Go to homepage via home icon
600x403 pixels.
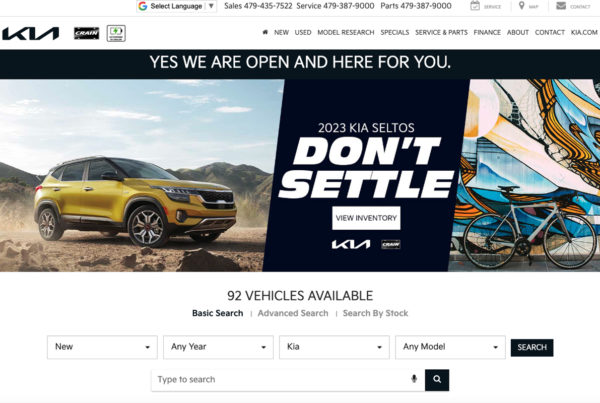[x=265, y=32]
